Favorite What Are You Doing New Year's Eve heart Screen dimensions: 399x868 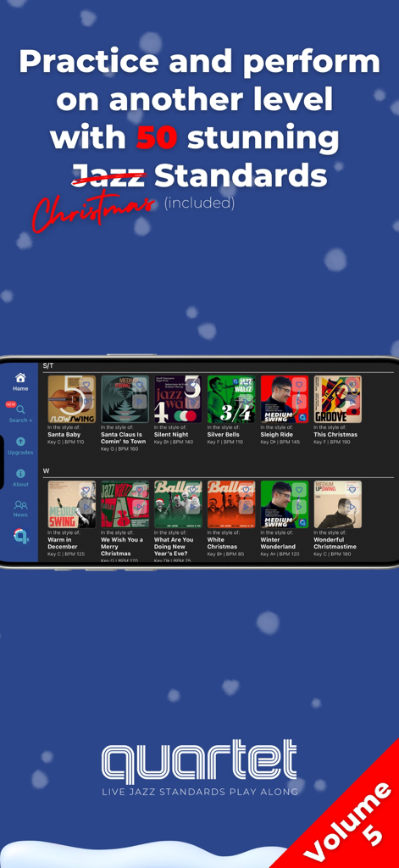point(192,490)
